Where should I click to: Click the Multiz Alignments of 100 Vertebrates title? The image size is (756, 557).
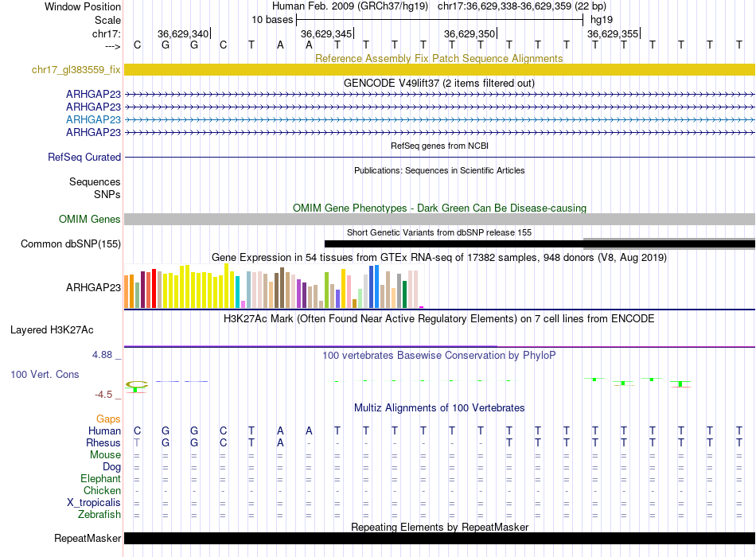point(438,408)
